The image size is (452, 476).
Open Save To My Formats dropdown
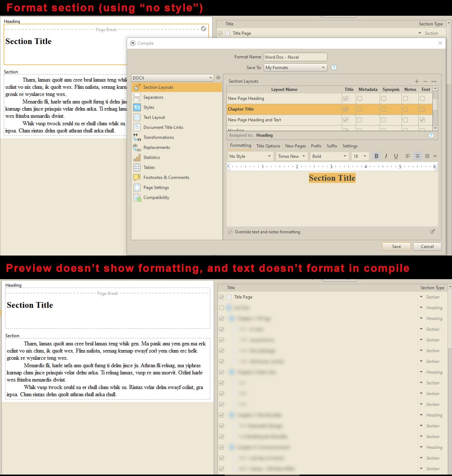(295, 67)
